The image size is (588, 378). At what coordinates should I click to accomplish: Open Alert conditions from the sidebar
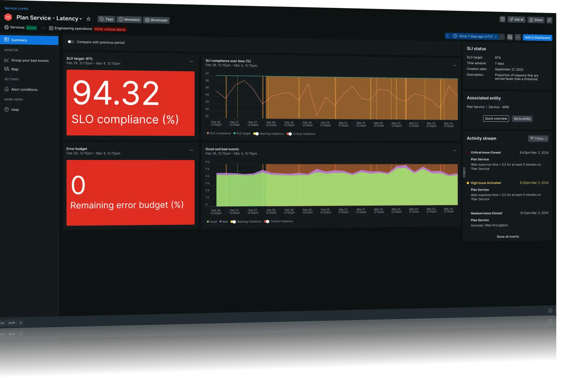tap(24, 89)
